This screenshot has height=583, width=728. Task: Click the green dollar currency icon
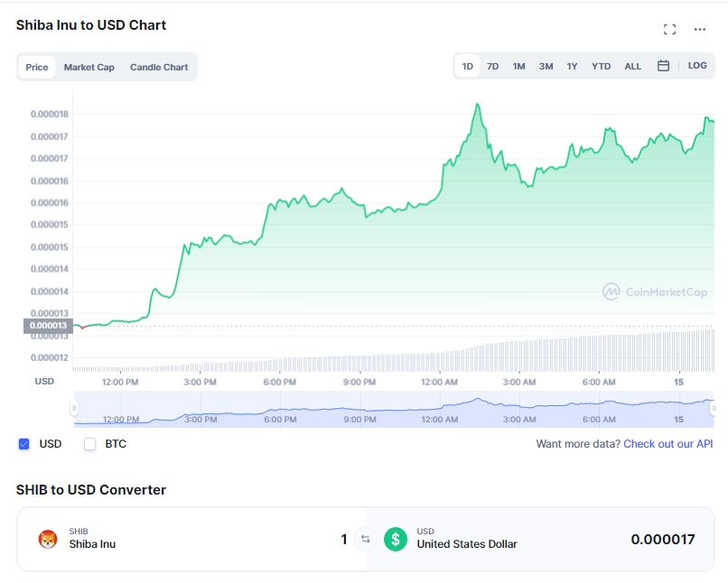396,539
